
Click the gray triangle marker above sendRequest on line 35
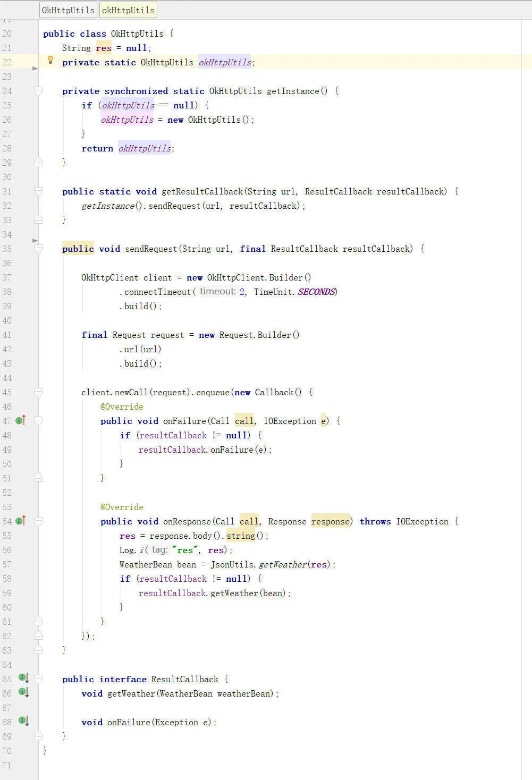coord(35,240)
